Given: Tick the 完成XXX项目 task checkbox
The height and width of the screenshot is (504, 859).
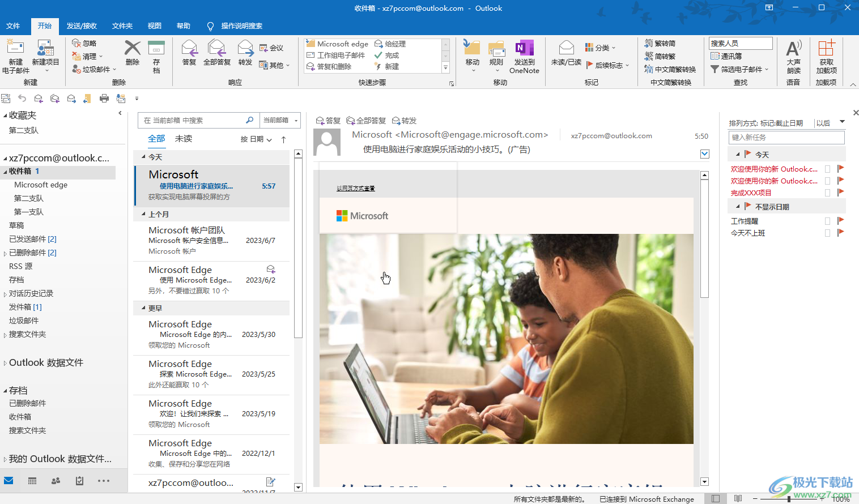Looking at the screenshot, I should pyautogui.click(x=828, y=193).
